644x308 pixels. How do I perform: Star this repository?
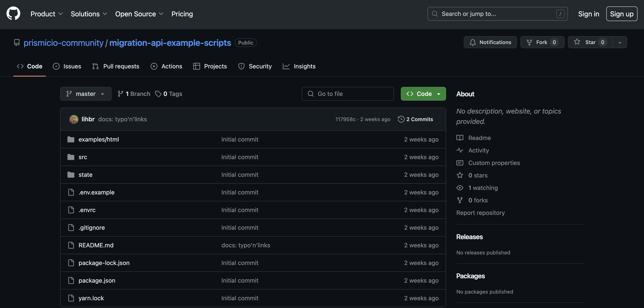click(x=590, y=42)
